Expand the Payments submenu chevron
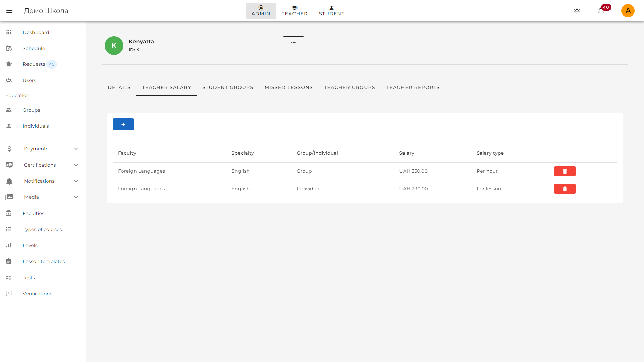Screen dimensions: 644x362 click(76, 149)
